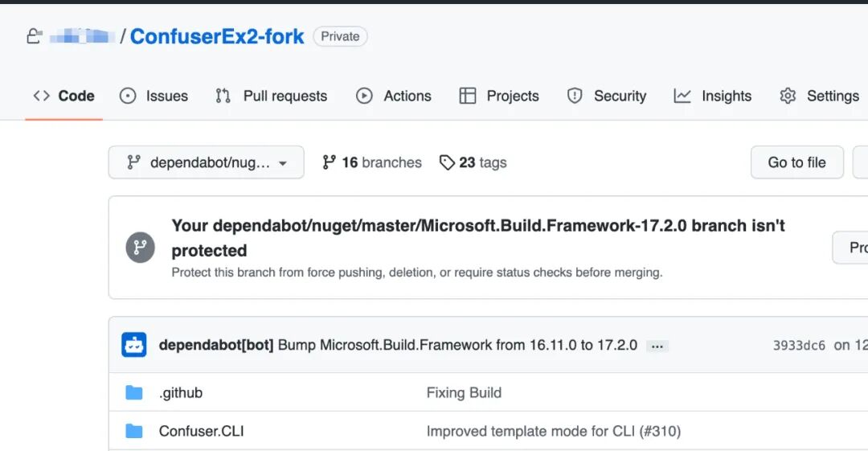Click the Actions play icon
This screenshot has width=868, height=451.
pos(364,96)
